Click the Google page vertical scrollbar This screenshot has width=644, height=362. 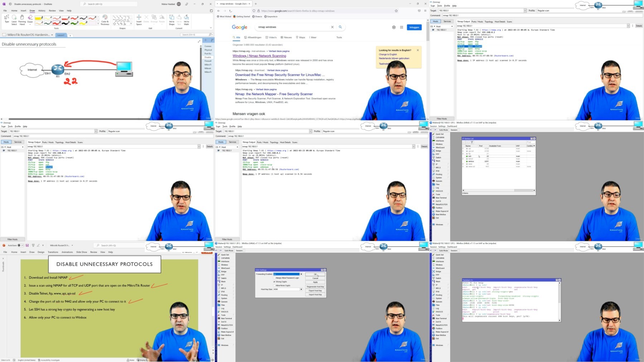428,30
